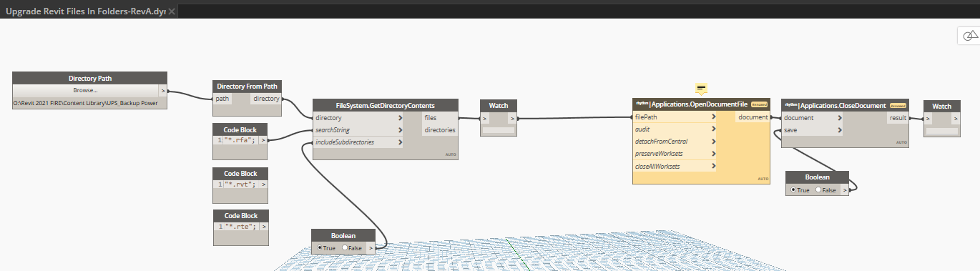Click the background preview icon at top right
The image size is (980, 271).
[970, 36]
